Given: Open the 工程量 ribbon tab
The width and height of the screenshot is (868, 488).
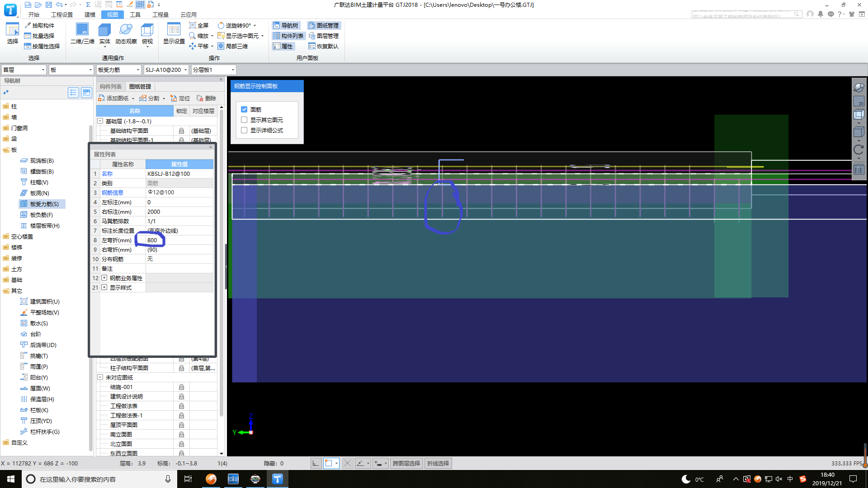Looking at the screenshot, I should click(x=160, y=14).
